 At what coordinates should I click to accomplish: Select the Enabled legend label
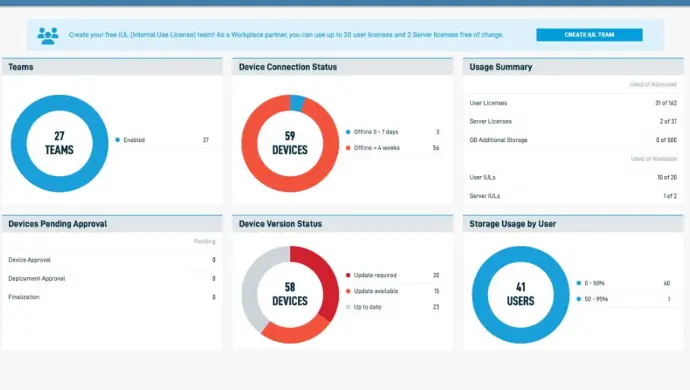[x=134, y=140]
